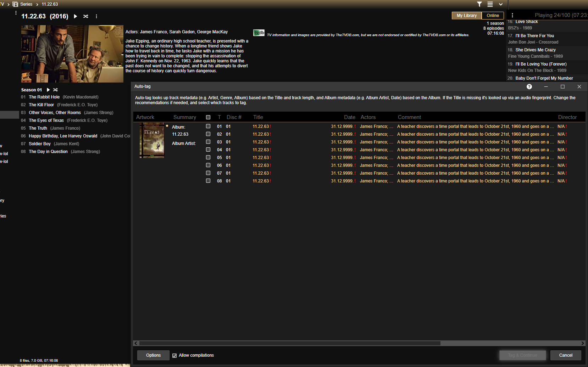The image size is (588, 367).
Task: Play Season 01
Action: click(x=48, y=90)
